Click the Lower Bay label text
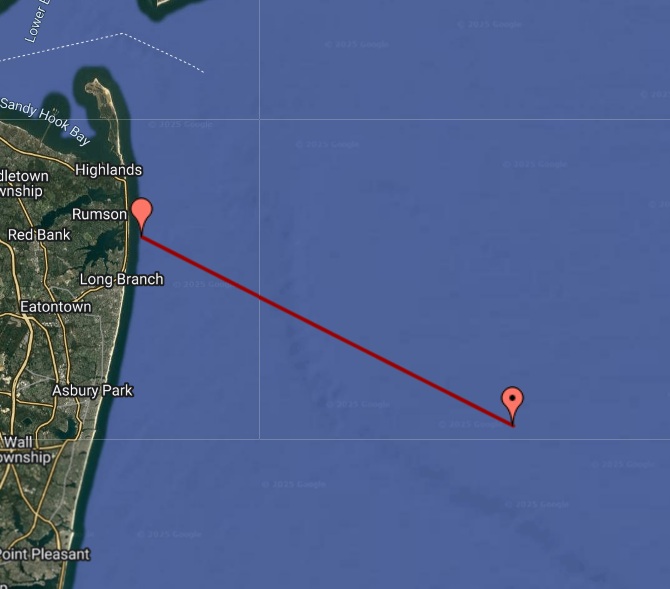The height and width of the screenshot is (589, 670). 38,21
